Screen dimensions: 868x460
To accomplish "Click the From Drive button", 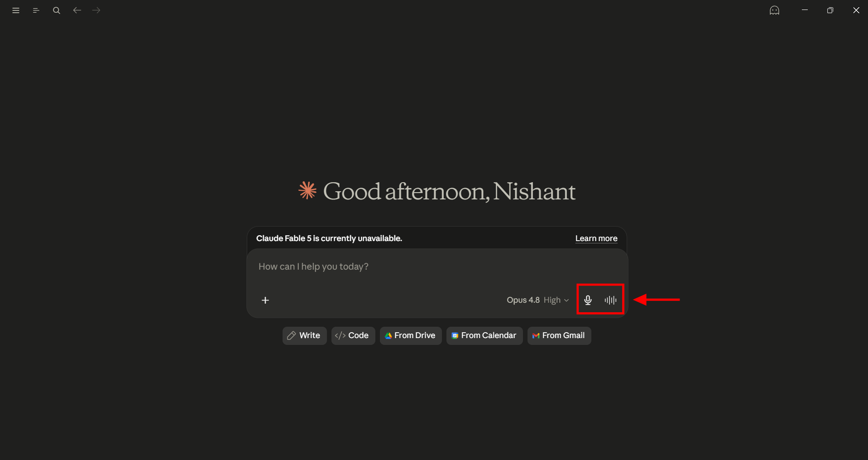I will (411, 336).
